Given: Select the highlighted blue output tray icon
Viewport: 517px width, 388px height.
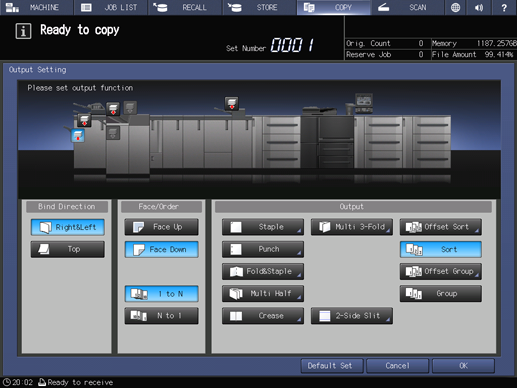Looking at the screenshot, I should click(x=78, y=136).
